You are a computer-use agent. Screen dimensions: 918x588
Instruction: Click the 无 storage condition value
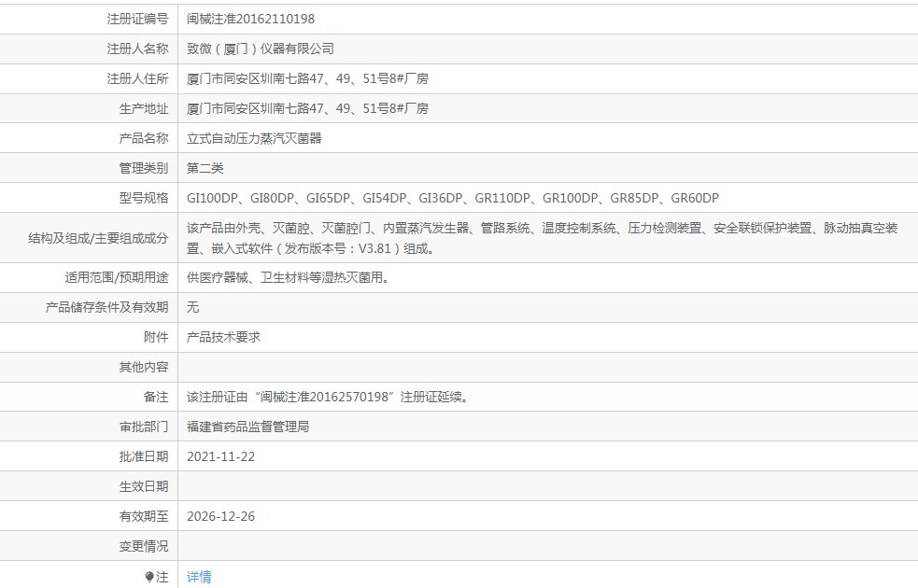pyautogui.click(x=192, y=307)
